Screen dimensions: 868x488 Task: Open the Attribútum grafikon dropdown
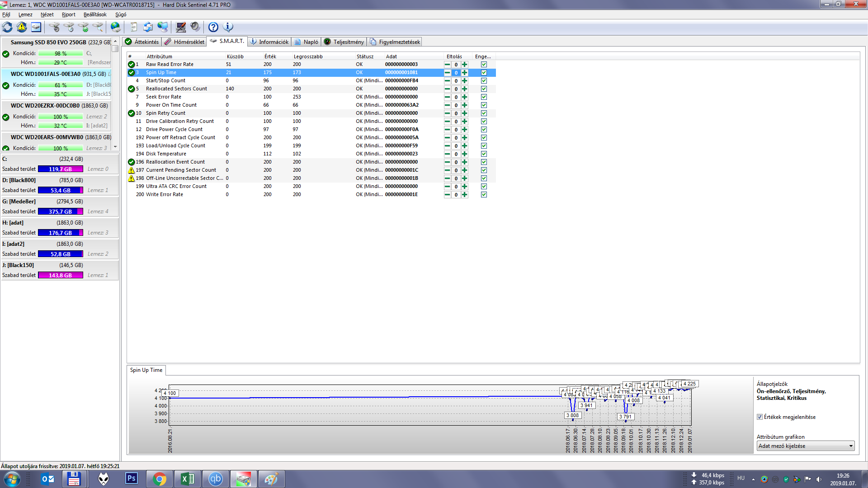click(x=806, y=446)
